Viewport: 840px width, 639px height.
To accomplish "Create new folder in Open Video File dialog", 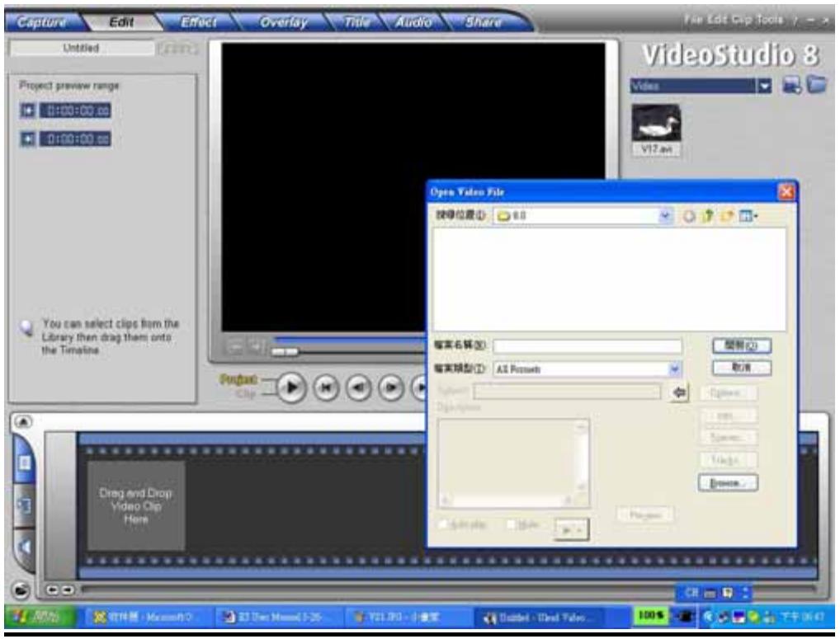I will click(x=726, y=216).
